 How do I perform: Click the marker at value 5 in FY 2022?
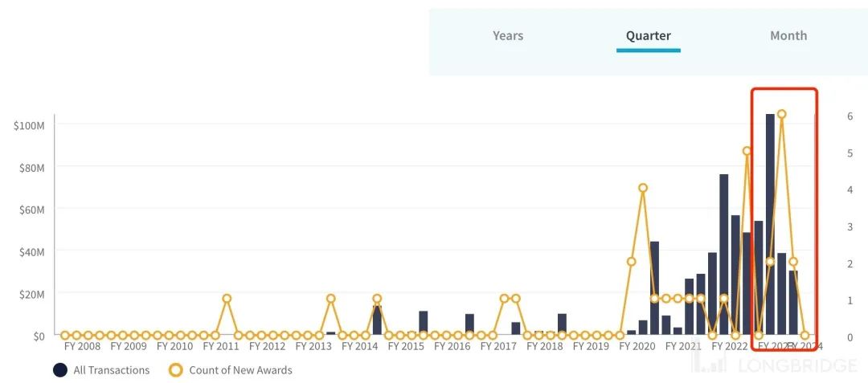747,151
